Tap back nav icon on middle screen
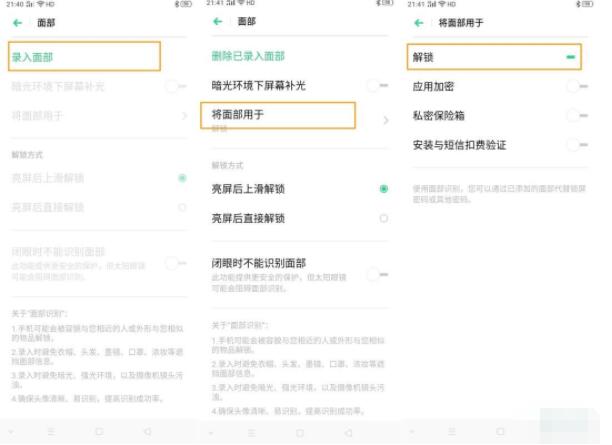The image size is (612, 445). [x=349, y=433]
